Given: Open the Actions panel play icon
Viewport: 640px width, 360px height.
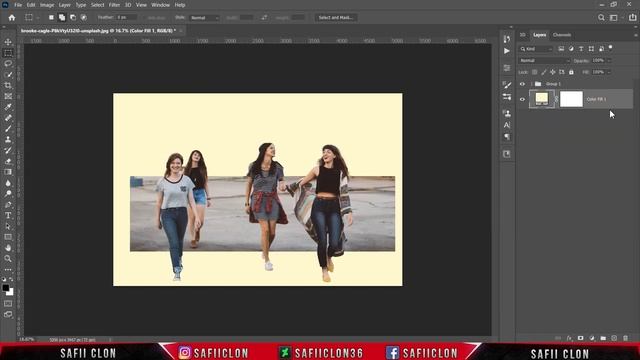Looking at the screenshot, I should tap(507, 51).
